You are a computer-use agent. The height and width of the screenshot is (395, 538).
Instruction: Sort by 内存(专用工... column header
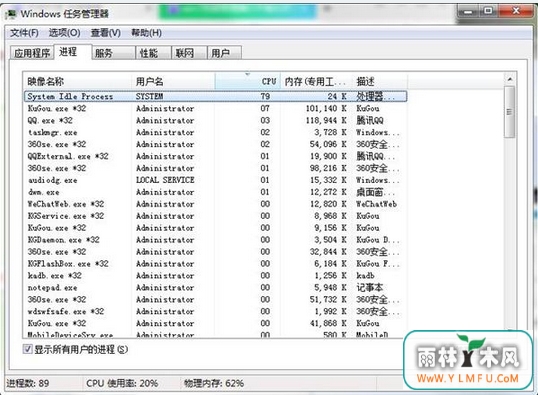point(315,81)
